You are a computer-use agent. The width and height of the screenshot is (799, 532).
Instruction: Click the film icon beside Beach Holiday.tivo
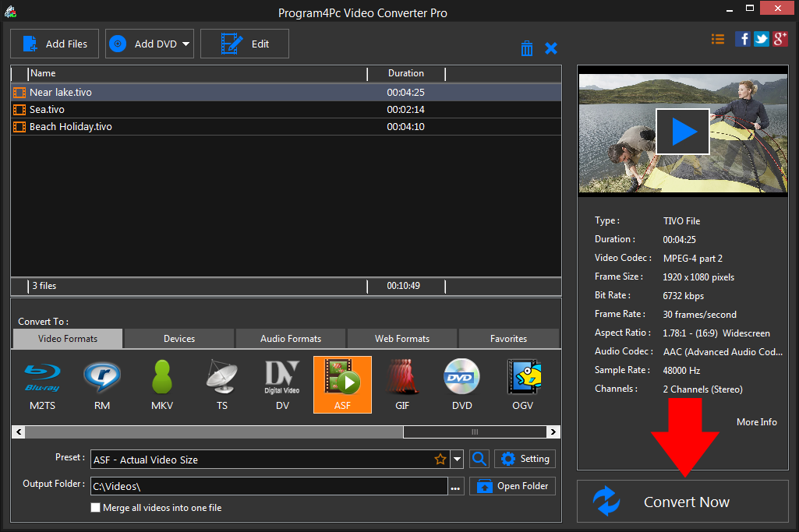coord(19,127)
